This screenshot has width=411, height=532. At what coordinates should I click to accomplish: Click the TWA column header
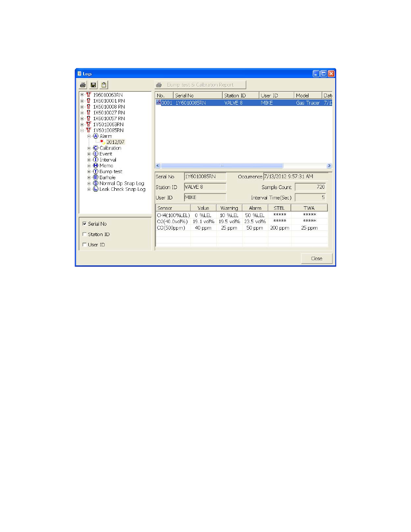[x=309, y=208]
